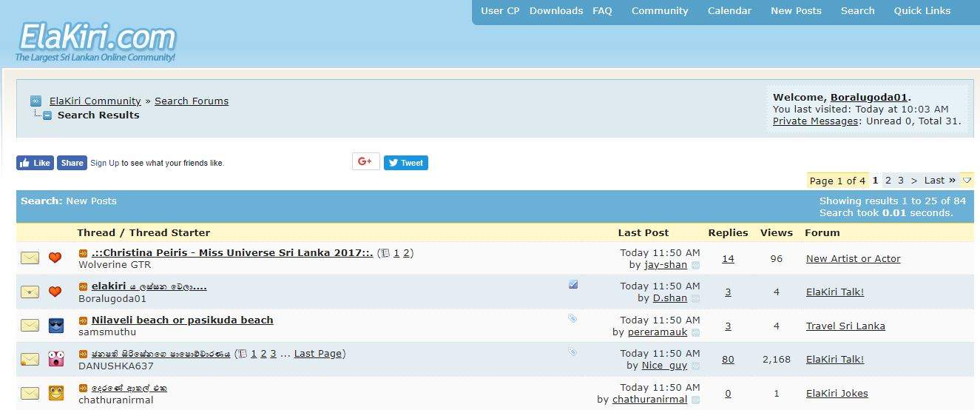
Task: Click the hot-thread envelope icon in DANUSHKA637 row
Action: [x=30, y=360]
